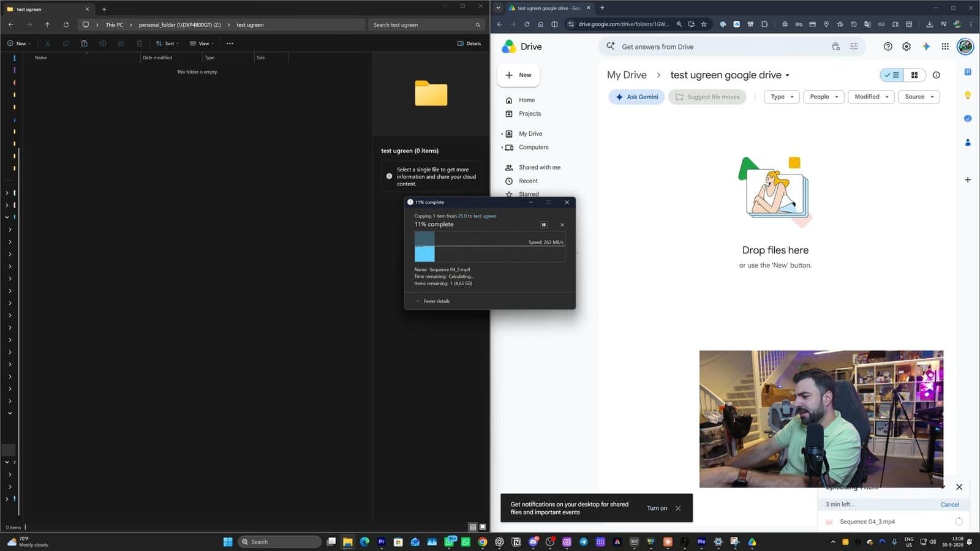Open the Type filter dropdown
The width and height of the screenshot is (980, 551).
[782, 97]
